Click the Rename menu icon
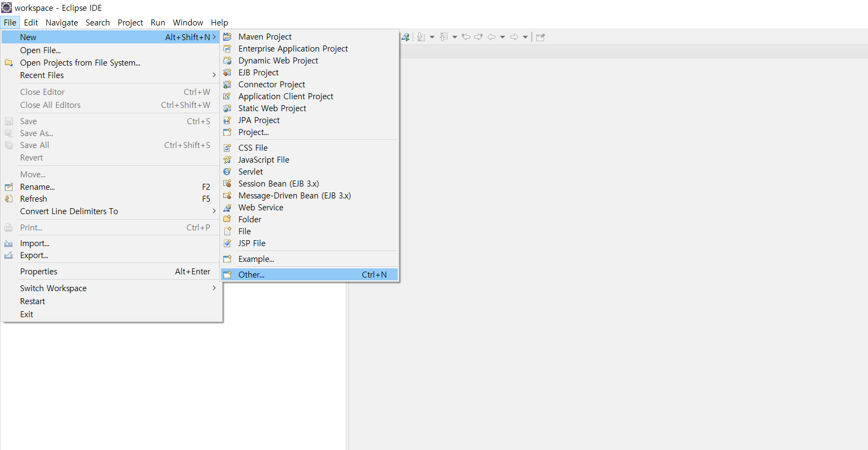Image resolution: width=868 pixels, height=450 pixels. pos(9,187)
